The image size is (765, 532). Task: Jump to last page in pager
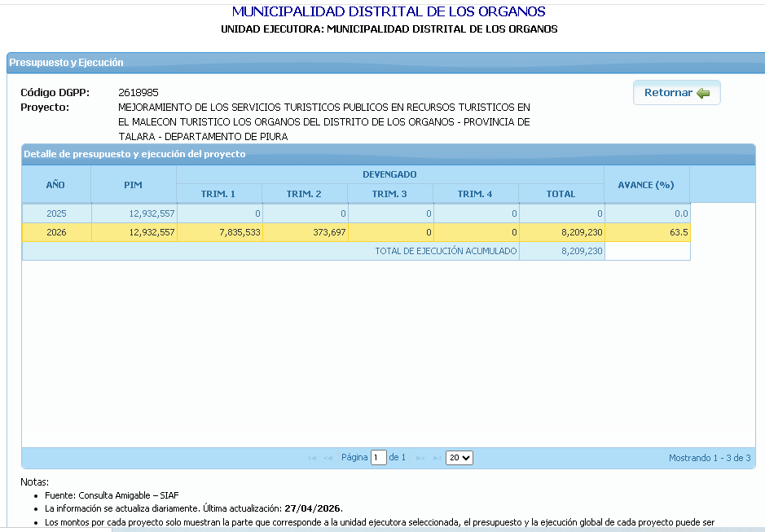pyautogui.click(x=436, y=458)
